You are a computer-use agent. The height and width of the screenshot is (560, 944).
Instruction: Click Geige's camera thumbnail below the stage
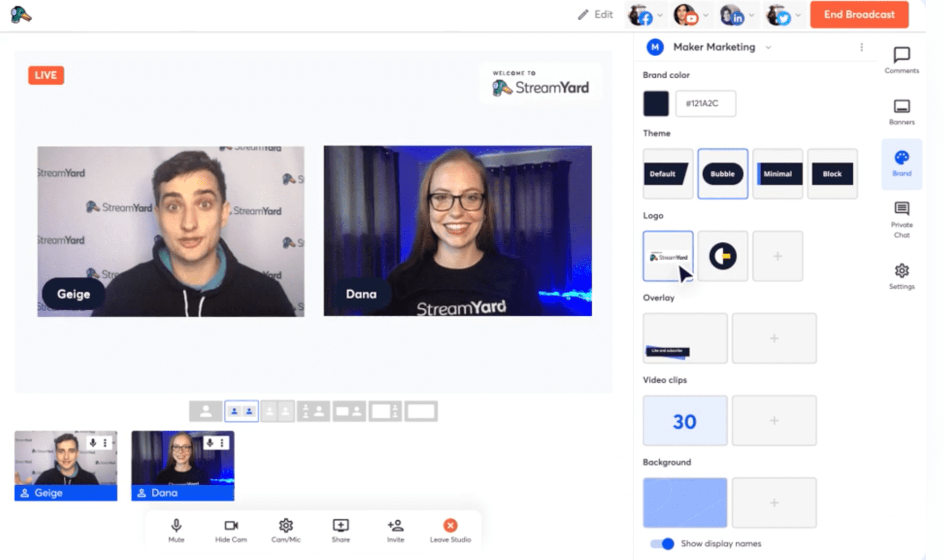(x=66, y=465)
